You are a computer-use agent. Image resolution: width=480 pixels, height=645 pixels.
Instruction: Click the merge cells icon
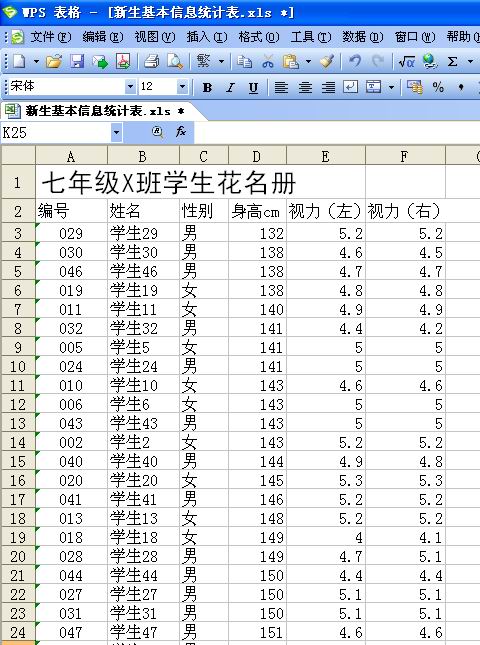tap(373, 87)
